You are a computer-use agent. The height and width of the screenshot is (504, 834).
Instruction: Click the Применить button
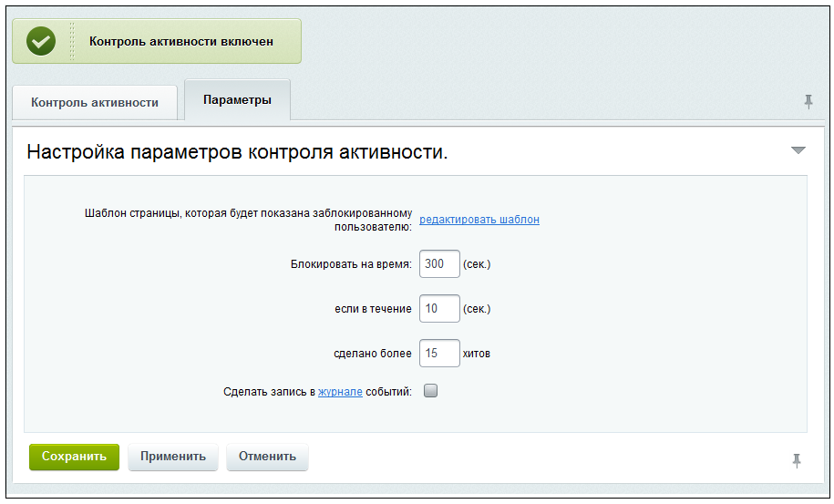[173, 457]
